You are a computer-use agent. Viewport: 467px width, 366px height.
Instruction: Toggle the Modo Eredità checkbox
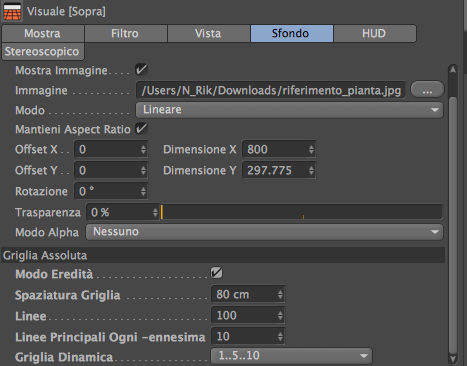(x=216, y=273)
